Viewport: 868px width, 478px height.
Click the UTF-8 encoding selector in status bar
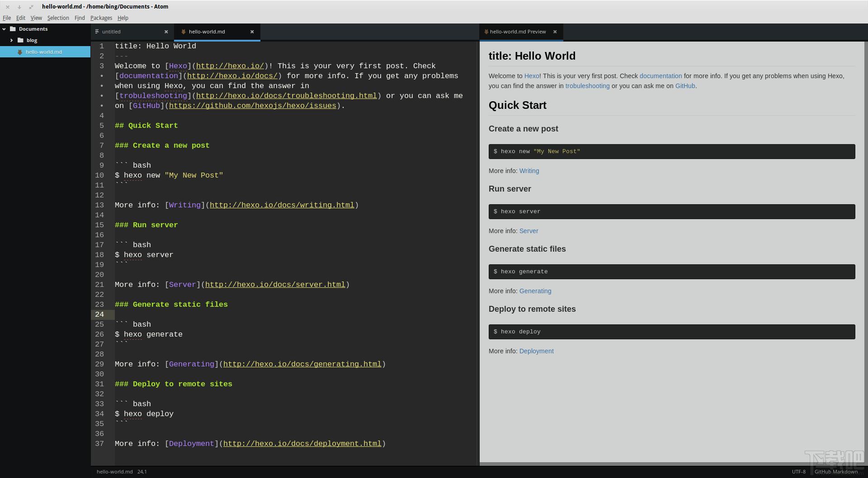[x=798, y=472]
